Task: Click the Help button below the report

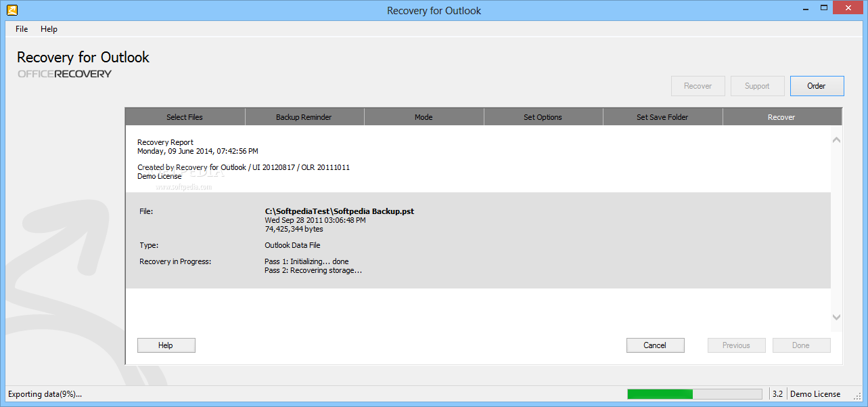Action: click(166, 345)
